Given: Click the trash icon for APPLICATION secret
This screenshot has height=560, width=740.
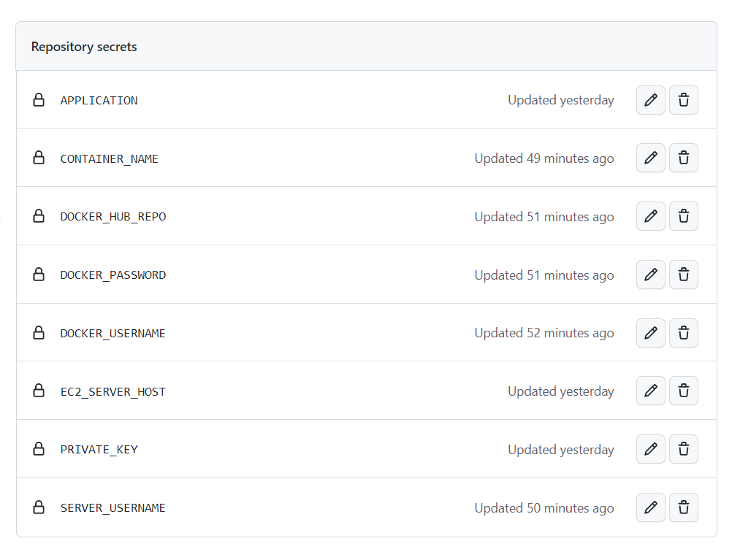Looking at the screenshot, I should 683,100.
